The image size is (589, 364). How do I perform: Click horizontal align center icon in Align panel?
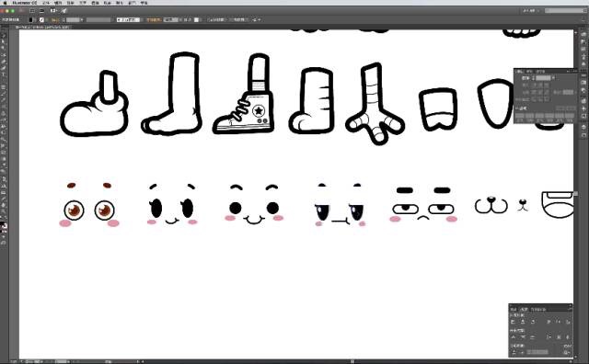(523, 322)
